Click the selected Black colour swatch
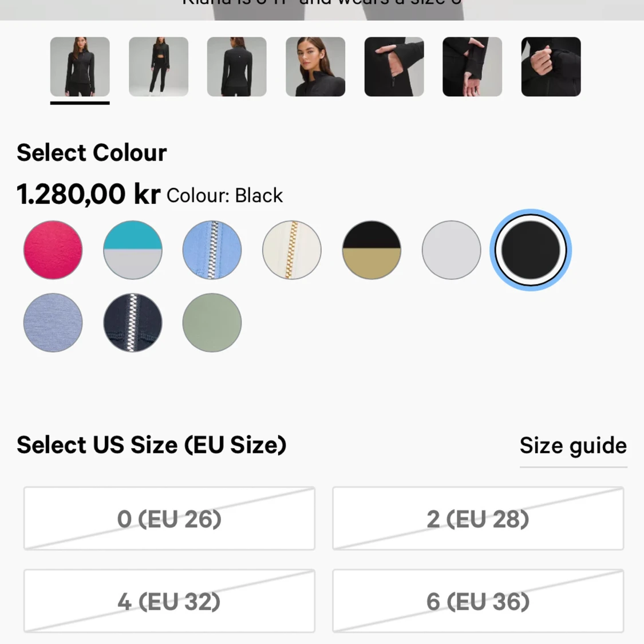This screenshot has height=644, width=644. pos(531,250)
